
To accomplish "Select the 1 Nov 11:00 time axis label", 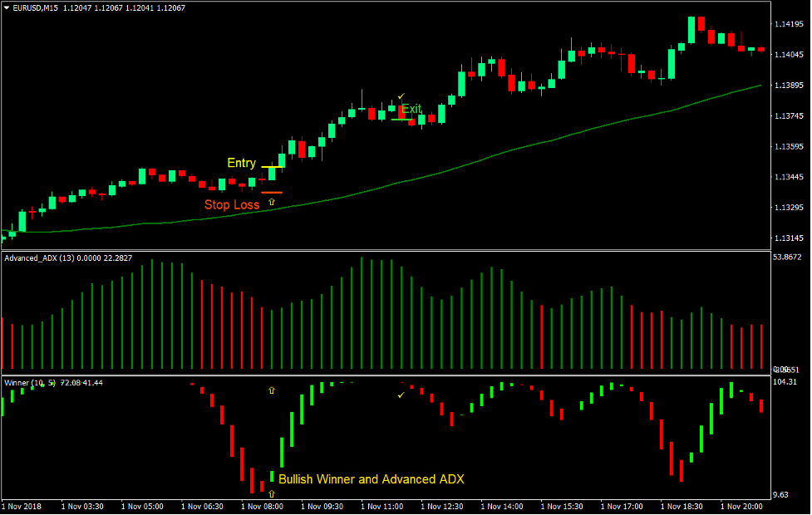I will point(381,506).
